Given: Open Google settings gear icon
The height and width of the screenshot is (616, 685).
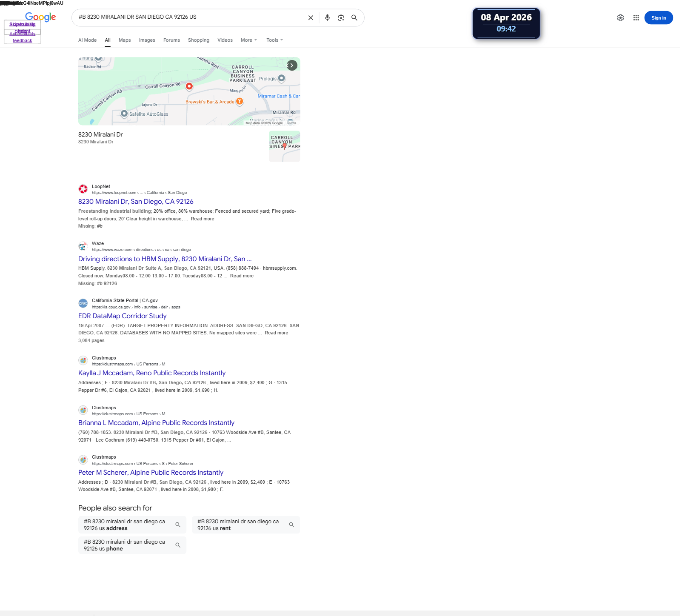Looking at the screenshot, I should click(620, 18).
